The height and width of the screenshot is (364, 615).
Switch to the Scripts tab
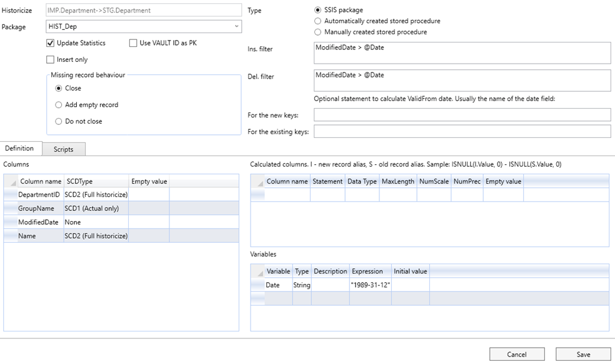[64, 149]
